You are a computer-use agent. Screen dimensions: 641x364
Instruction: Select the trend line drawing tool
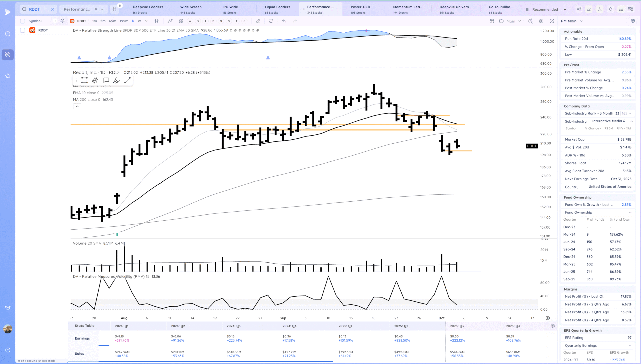click(x=127, y=80)
